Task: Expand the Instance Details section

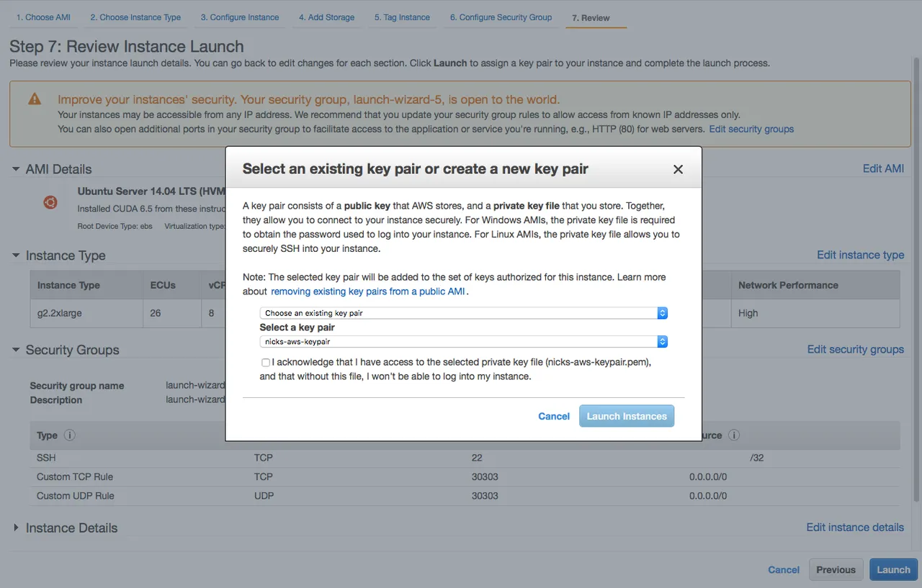Action: tap(16, 528)
